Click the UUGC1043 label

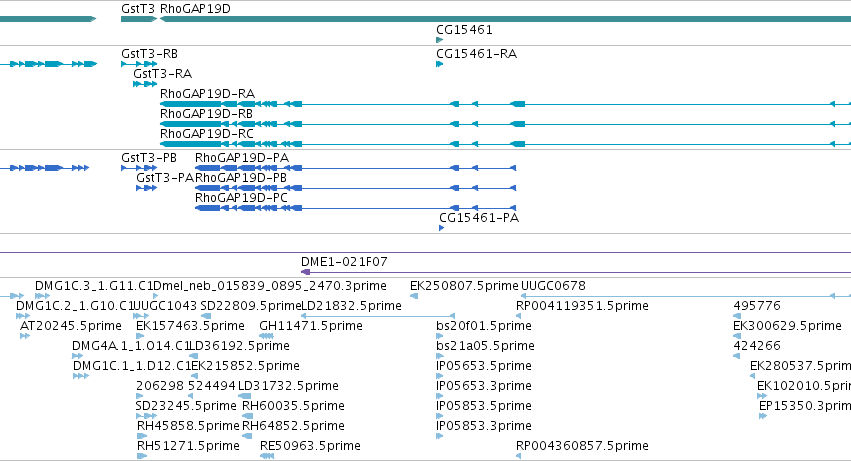pyautogui.click(x=165, y=306)
